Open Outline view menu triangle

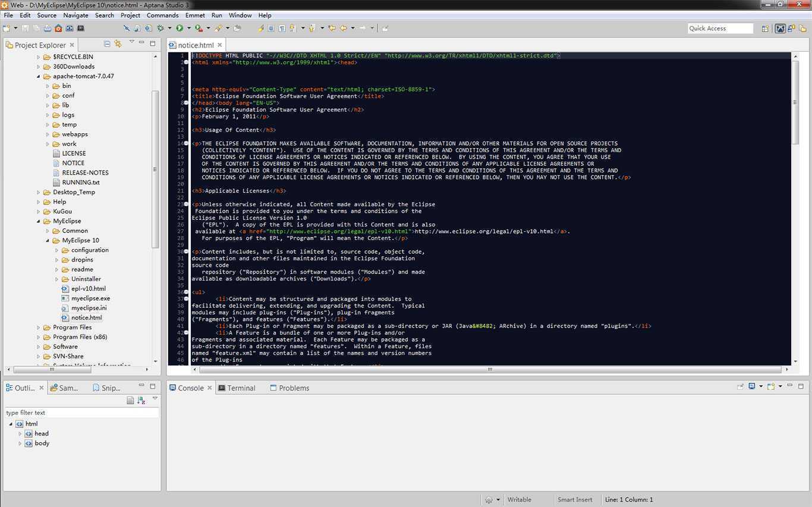(x=155, y=398)
